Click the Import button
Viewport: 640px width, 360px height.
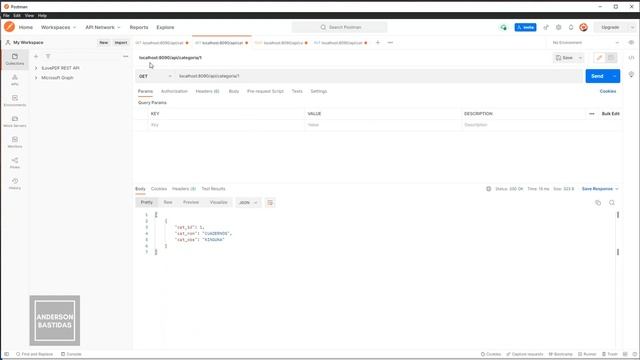[121, 42]
